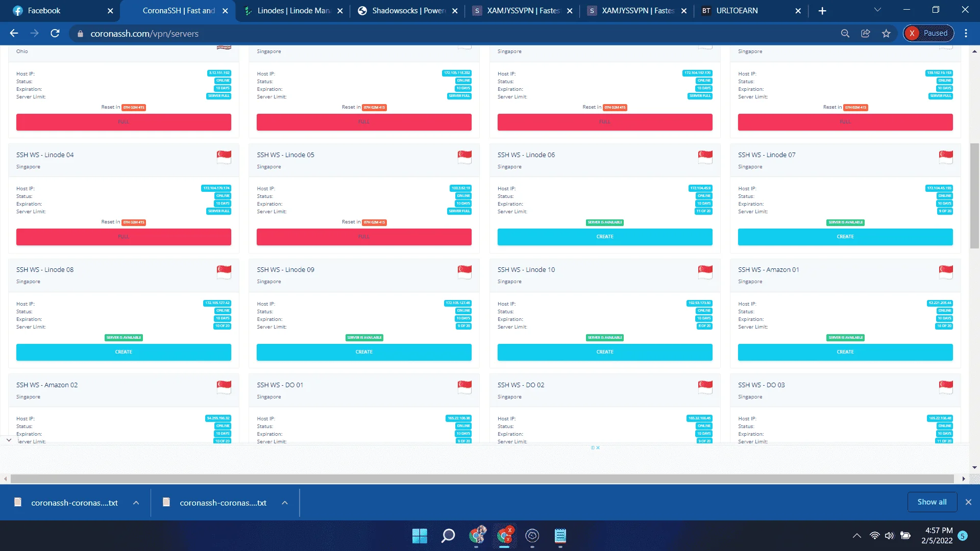Close the Shadowsocks tab
Viewport: 980px width, 551px height.
pyautogui.click(x=455, y=11)
